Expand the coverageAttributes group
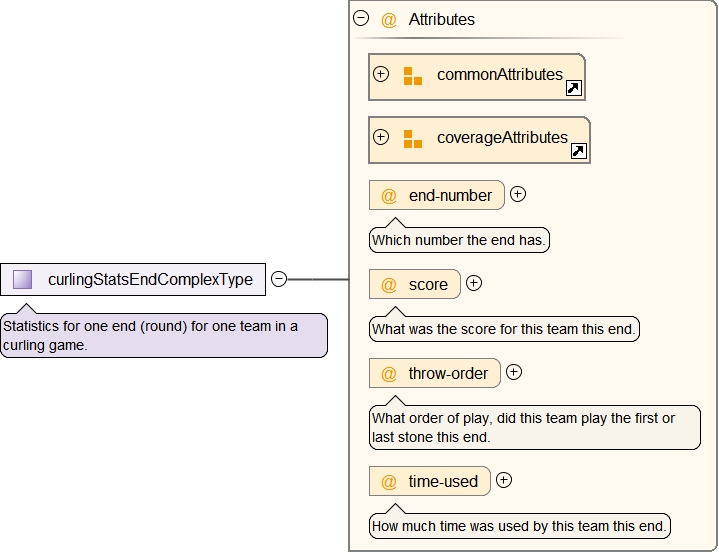The height and width of the screenshot is (553, 719). coord(381,138)
